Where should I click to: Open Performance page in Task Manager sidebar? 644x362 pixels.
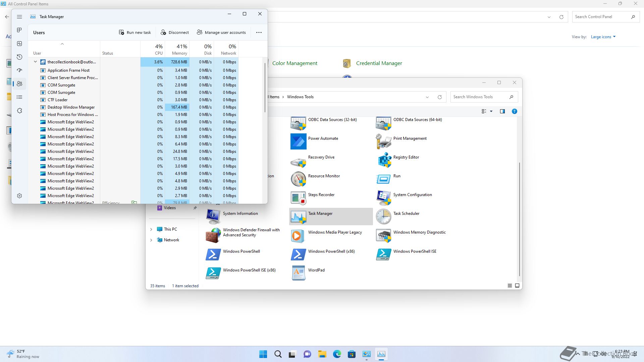click(x=19, y=44)
